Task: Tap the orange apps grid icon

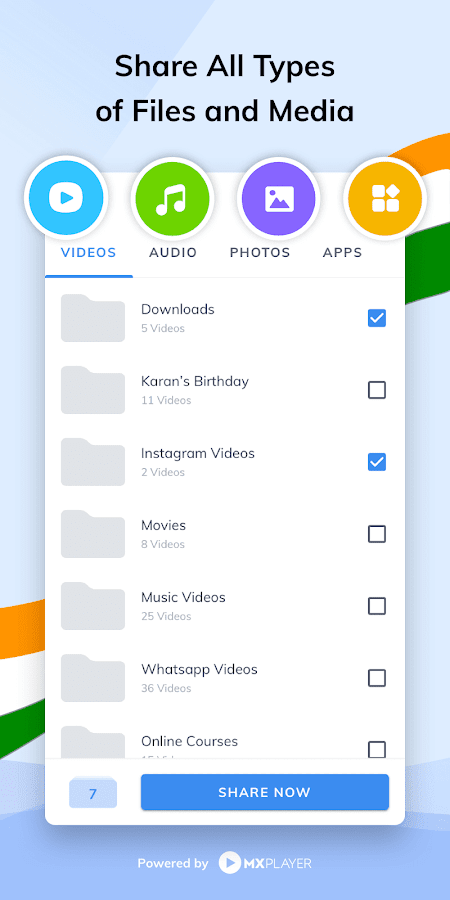Action: pos(385,198)
